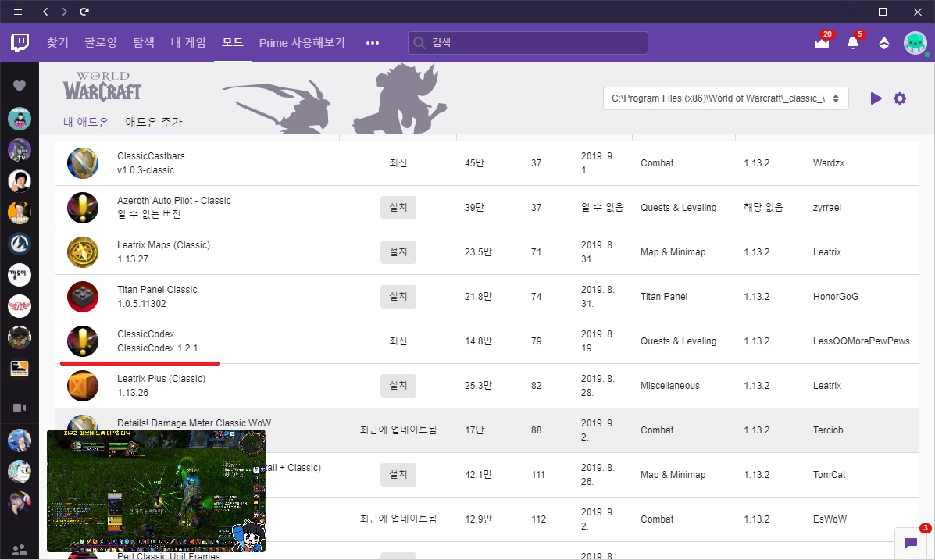The width and height of the screenshot is (935, 560).
Task: Click the play button to launch WoW
Action: [x=876, y=98]
